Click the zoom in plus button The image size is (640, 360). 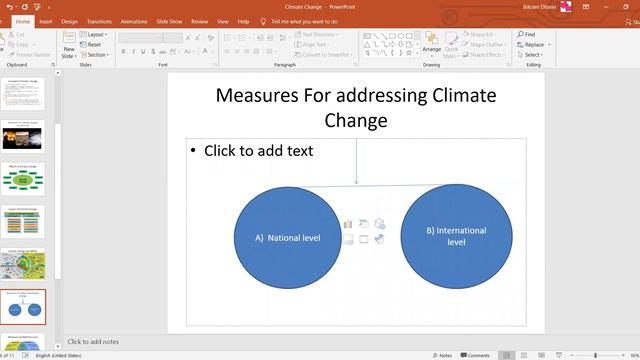tap(623, 356)
